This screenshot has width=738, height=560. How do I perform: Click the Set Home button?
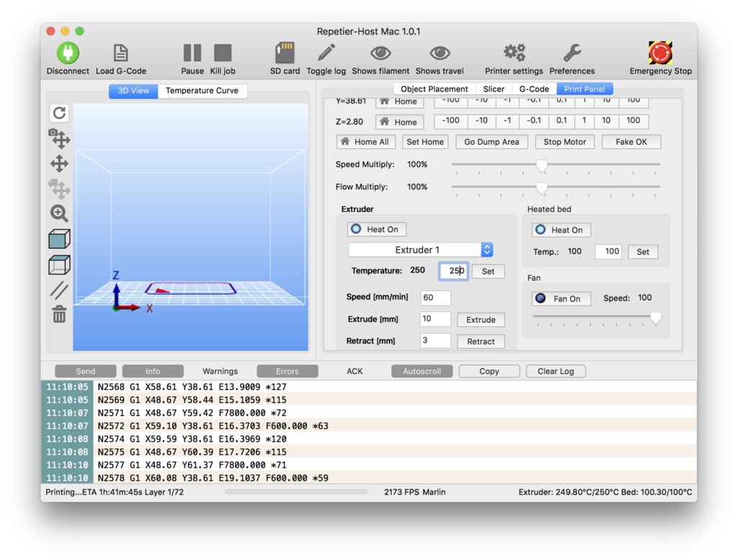(425, 142)
